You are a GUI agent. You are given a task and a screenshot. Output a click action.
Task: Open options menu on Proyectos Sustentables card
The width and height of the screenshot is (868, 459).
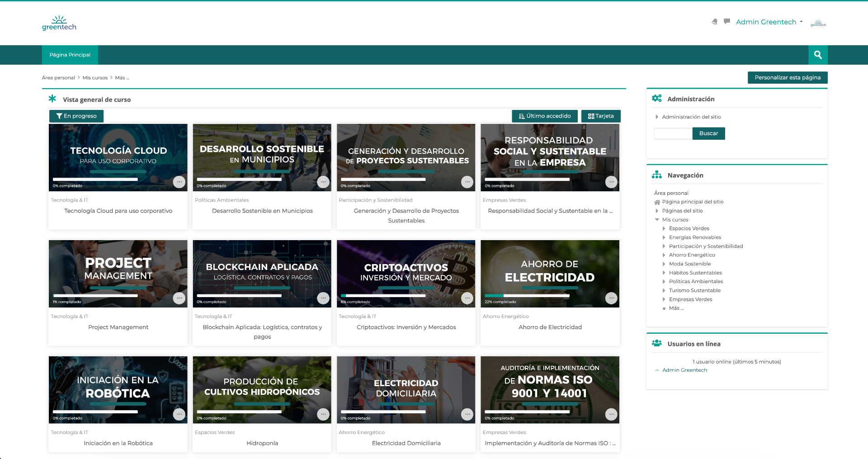(x=467, y=182)
